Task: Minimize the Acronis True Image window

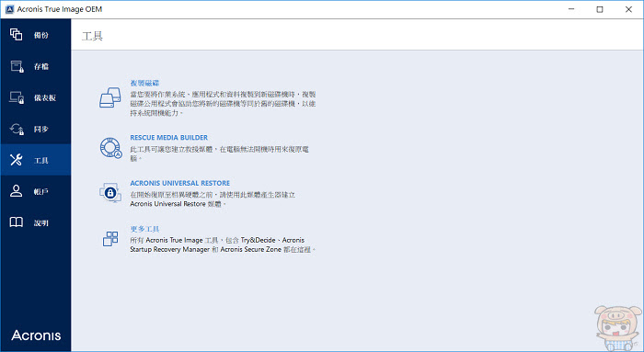Action: [x=571, y=9]
